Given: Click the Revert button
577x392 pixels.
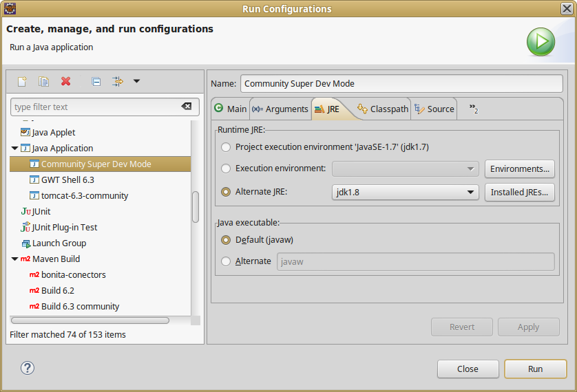Looking at the screenshot, I should (x=462, y=327).
